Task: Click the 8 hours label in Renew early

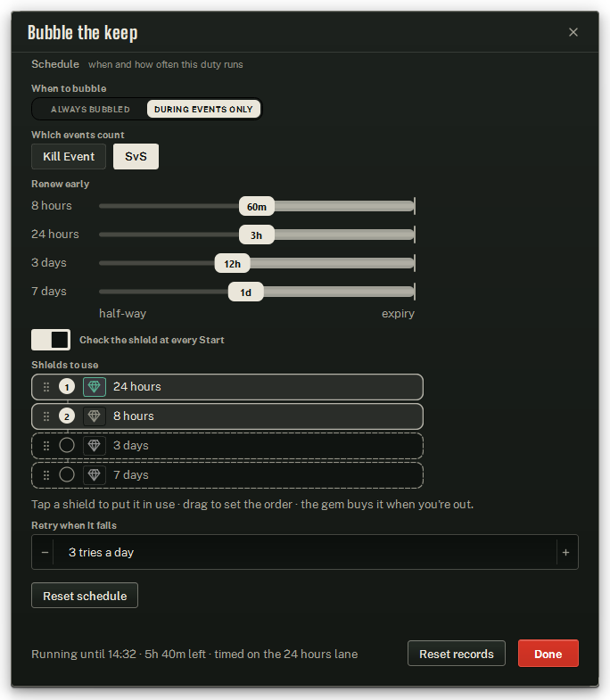Action: 52,206
